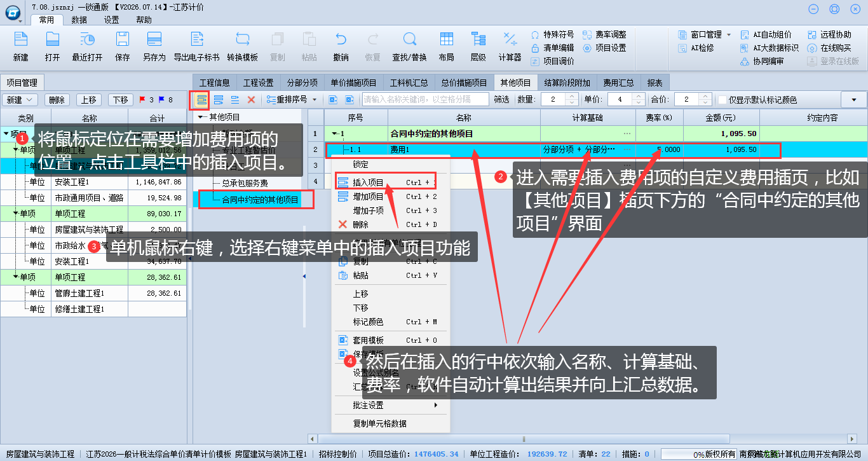Open the 计算器 calculator
The image size is (868, 461).
[x=510, y=39]
